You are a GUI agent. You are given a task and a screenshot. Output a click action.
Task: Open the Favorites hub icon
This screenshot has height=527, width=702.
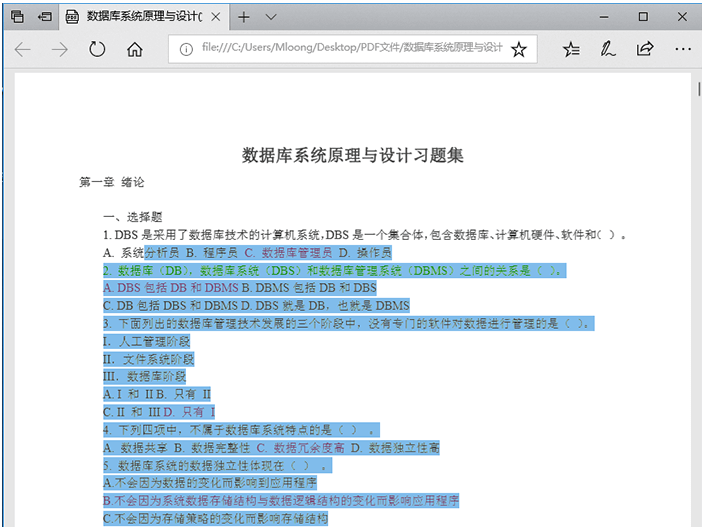[571, 49]
